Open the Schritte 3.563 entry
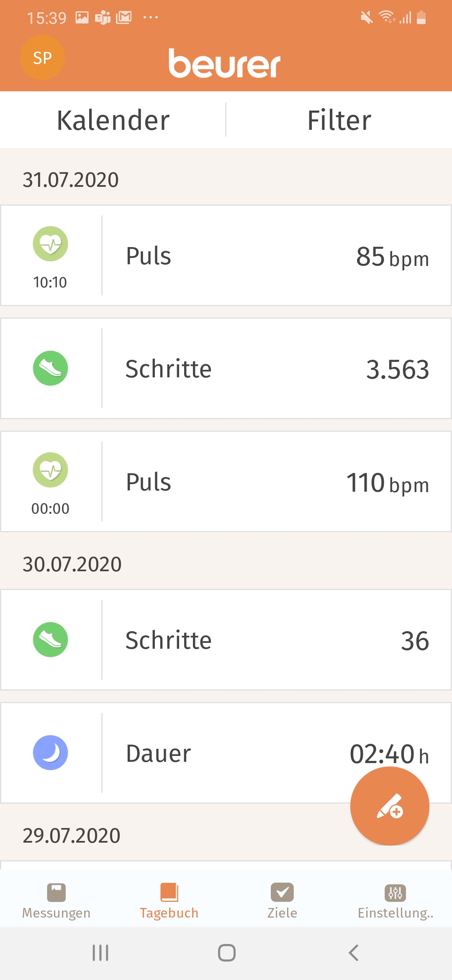This screenshot has height=980, width=452. pos(276,369)
